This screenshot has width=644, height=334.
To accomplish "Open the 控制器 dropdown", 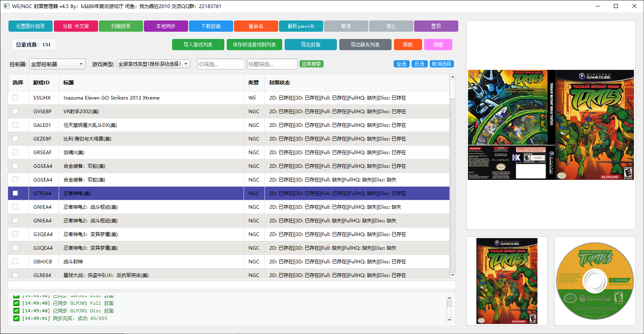I will coord(57,64).
